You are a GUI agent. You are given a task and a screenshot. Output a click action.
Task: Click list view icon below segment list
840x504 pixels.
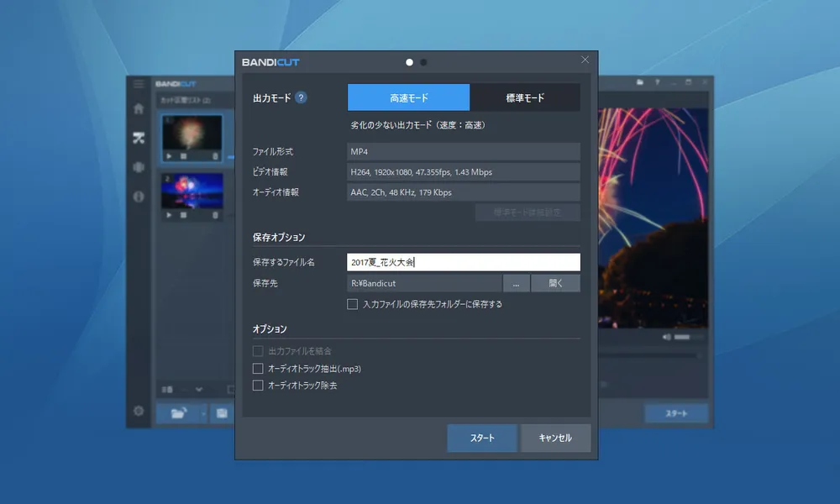coord(167,390)
